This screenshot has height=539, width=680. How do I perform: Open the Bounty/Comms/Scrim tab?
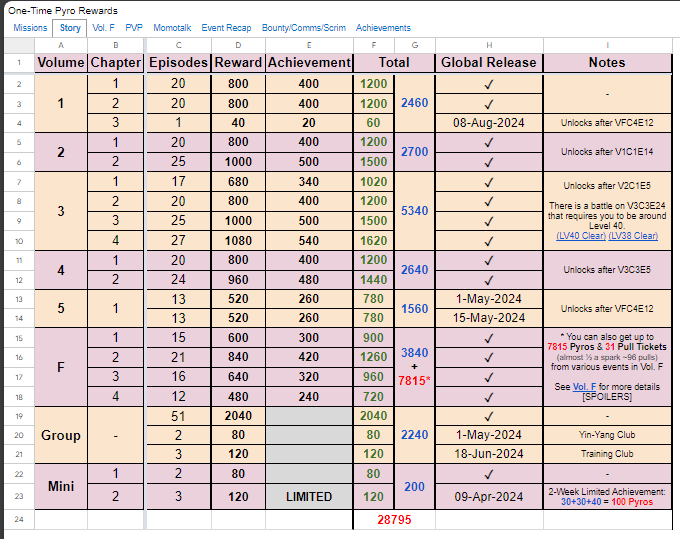pos(304,28)
